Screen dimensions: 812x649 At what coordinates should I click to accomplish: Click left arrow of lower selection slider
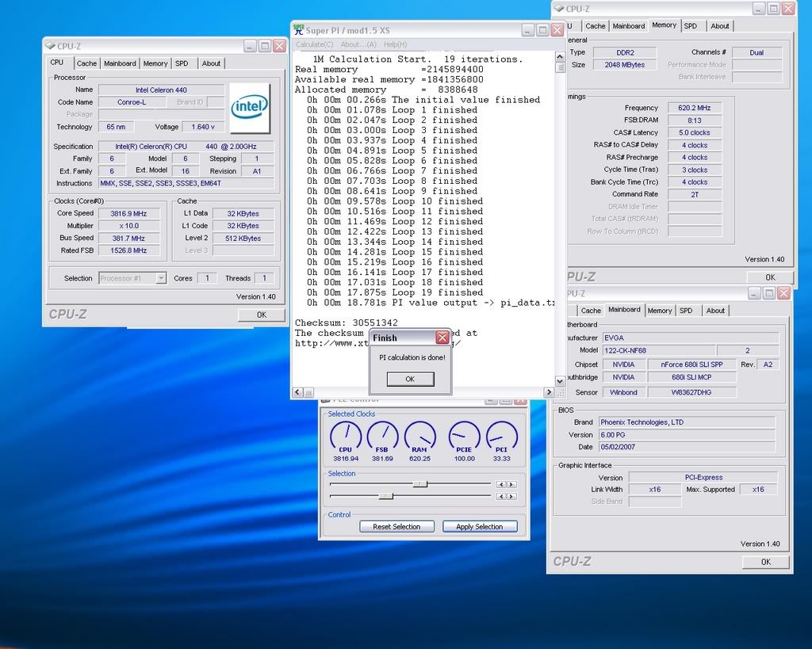click(501, 496)
